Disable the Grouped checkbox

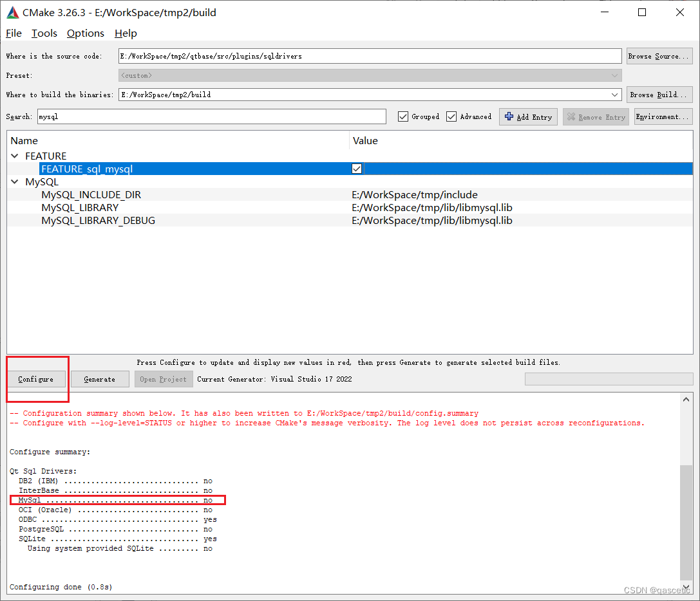pyautogui.click(x=403, y=116)
